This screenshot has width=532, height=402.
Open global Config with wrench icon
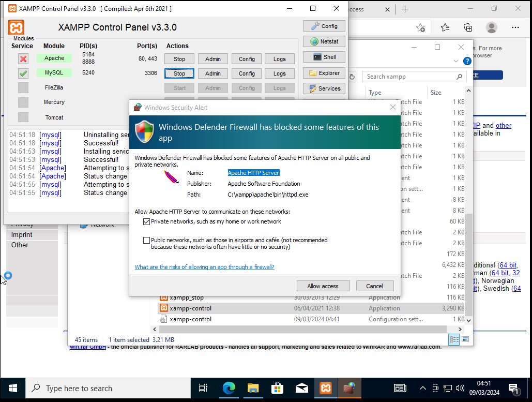[324, 26]
